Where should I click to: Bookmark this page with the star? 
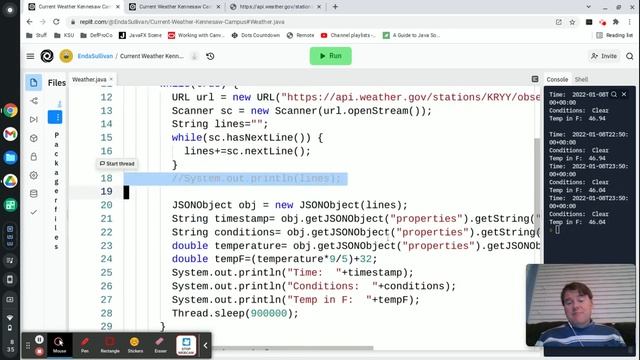point(572,22)
